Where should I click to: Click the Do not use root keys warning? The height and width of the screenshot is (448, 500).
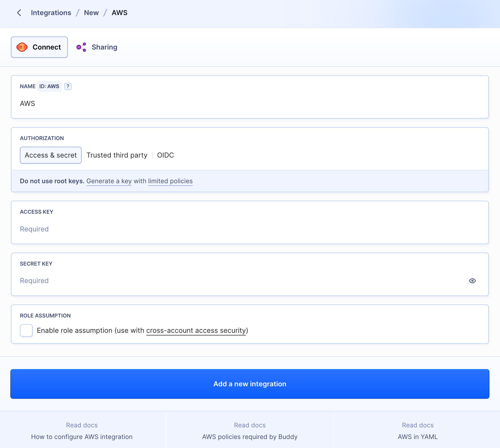(x=52, y=181)
